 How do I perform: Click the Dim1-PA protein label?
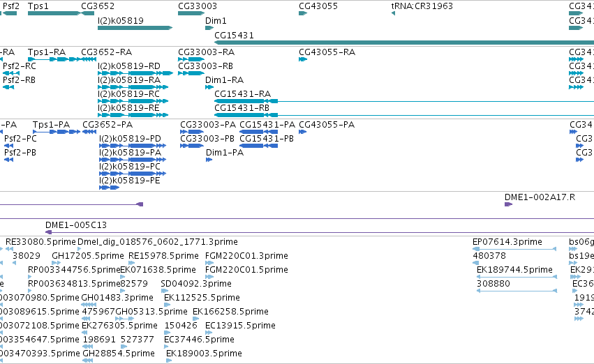pos(225,153)
